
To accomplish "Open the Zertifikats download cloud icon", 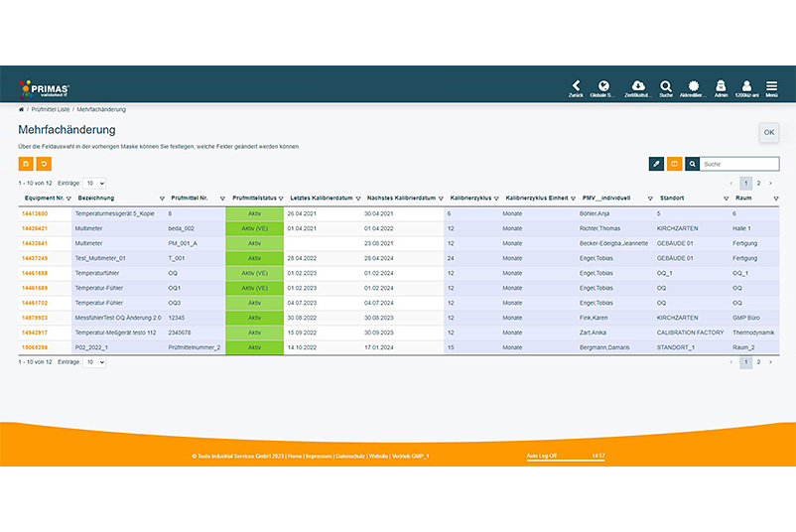I will click(x=637, y=87).
